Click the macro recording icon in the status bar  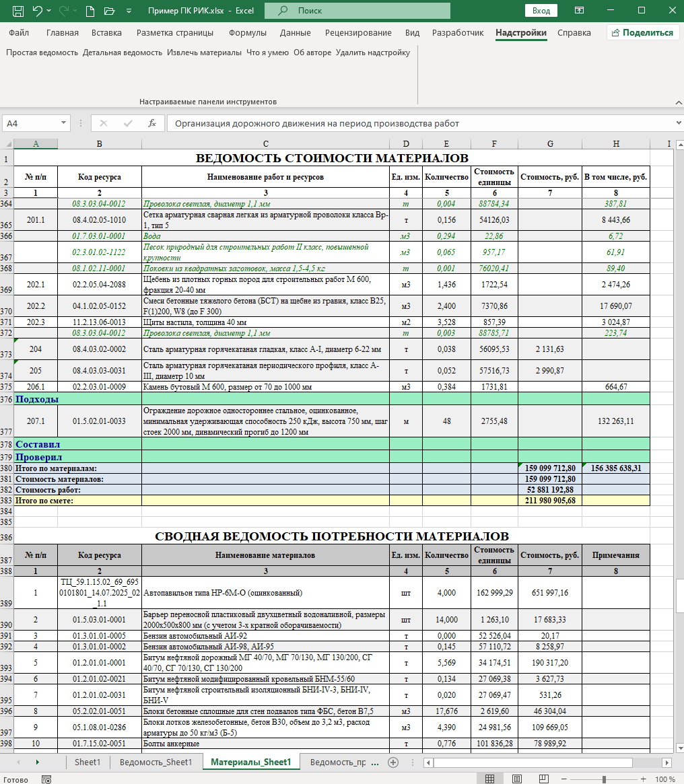tap(47, 779)
